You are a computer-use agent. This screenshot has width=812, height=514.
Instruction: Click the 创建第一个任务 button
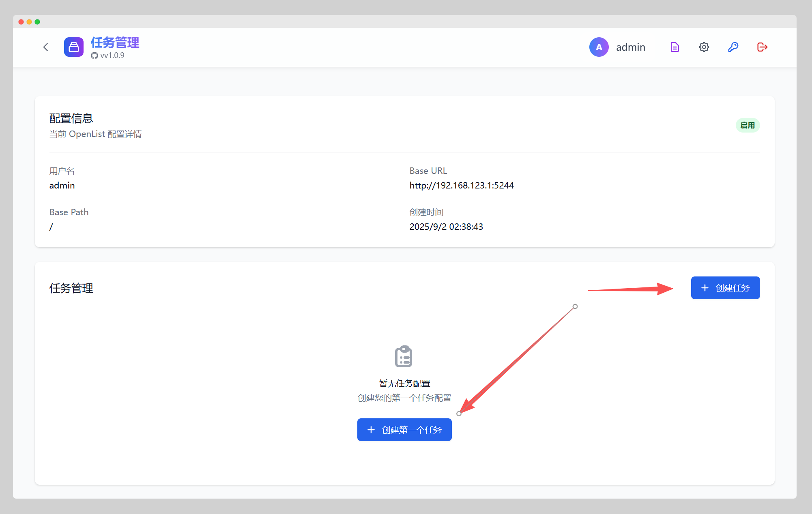(x=404, y=430)
